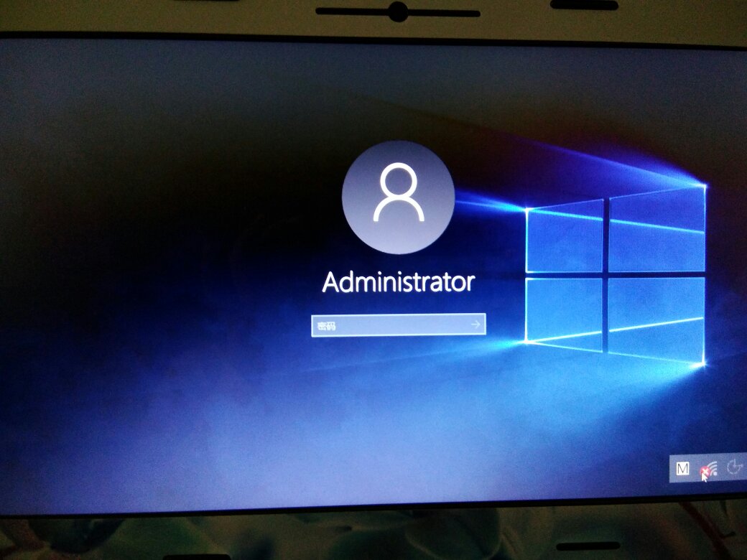This screenshot has width=747, height=560.
Task: Click the Administrator user avatar
Action: click(398, 197)
